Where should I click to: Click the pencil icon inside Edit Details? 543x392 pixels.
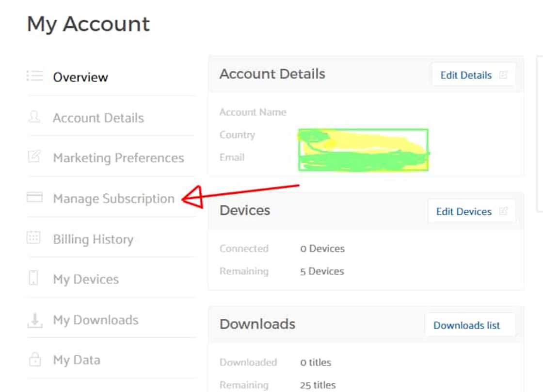point(503,75)
